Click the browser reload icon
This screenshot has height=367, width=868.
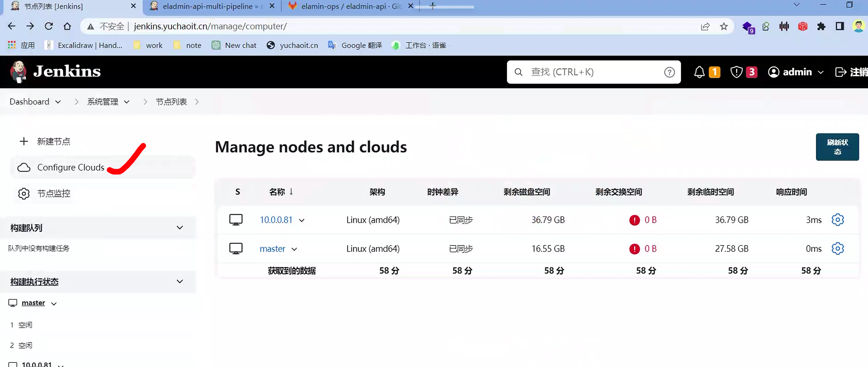point(49,26)
